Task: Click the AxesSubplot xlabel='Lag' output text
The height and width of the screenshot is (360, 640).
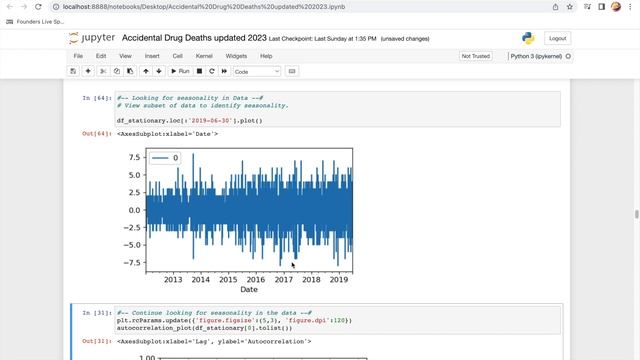Action: (214, 341)
